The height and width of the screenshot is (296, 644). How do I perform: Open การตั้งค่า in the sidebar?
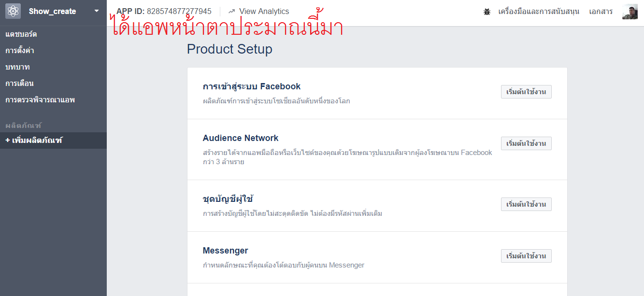(x=20, y=51)
